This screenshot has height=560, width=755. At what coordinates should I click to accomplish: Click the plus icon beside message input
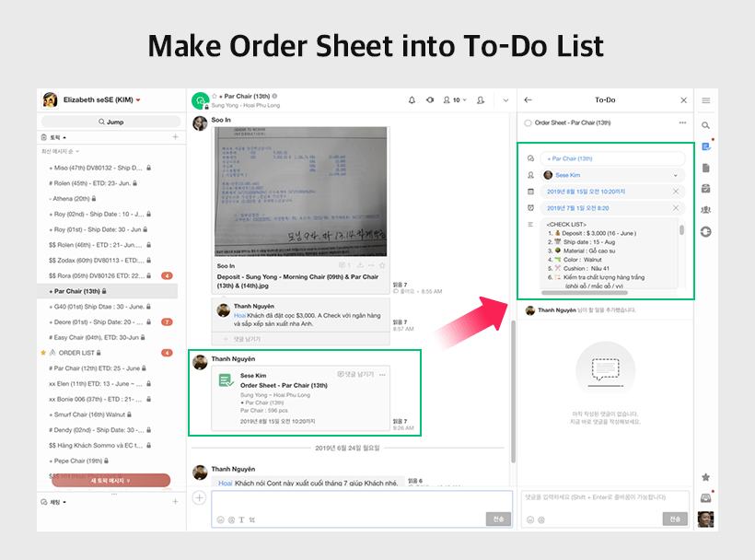(199, 498)
